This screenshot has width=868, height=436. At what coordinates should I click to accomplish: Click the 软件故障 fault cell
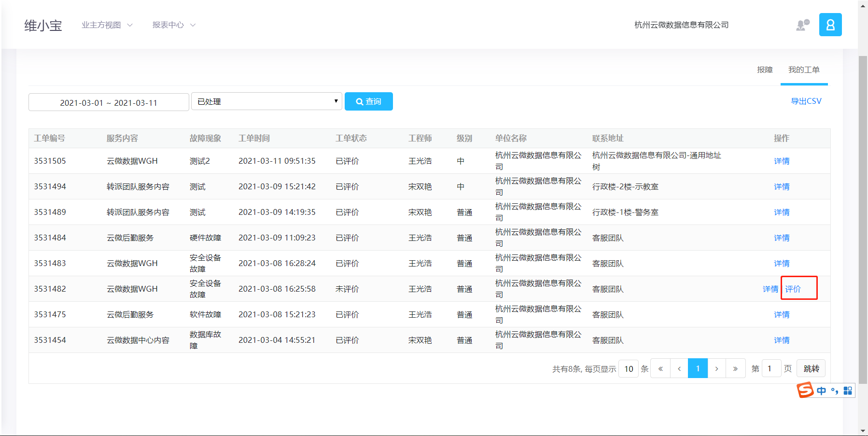205,314
